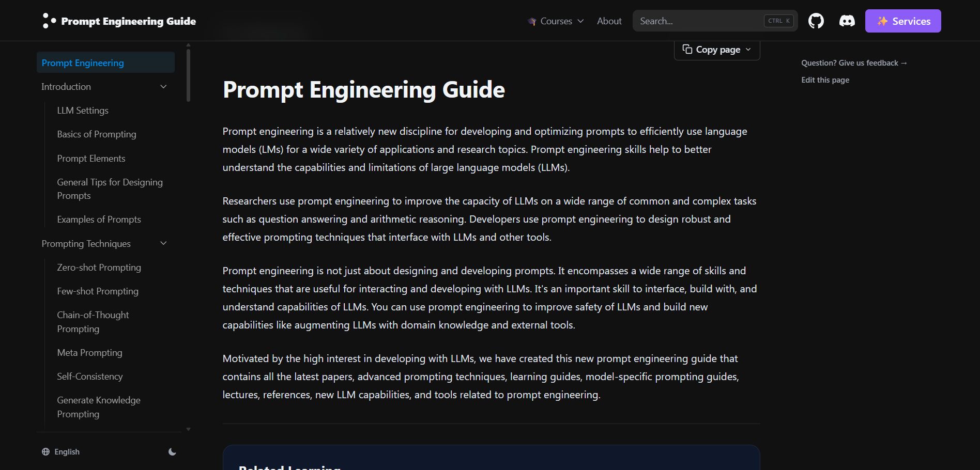This screenshot has height=470, width=980.
Task: Select Prompt Engineering in the sidebar
Action: click(105, 62)
